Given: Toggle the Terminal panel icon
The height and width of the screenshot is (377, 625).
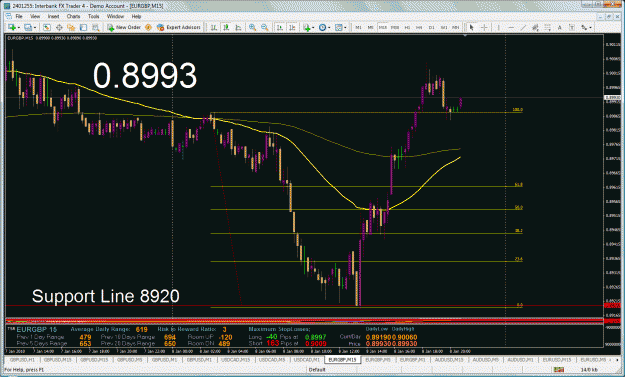Looking at the screenshot, I should tap(83, 27).
